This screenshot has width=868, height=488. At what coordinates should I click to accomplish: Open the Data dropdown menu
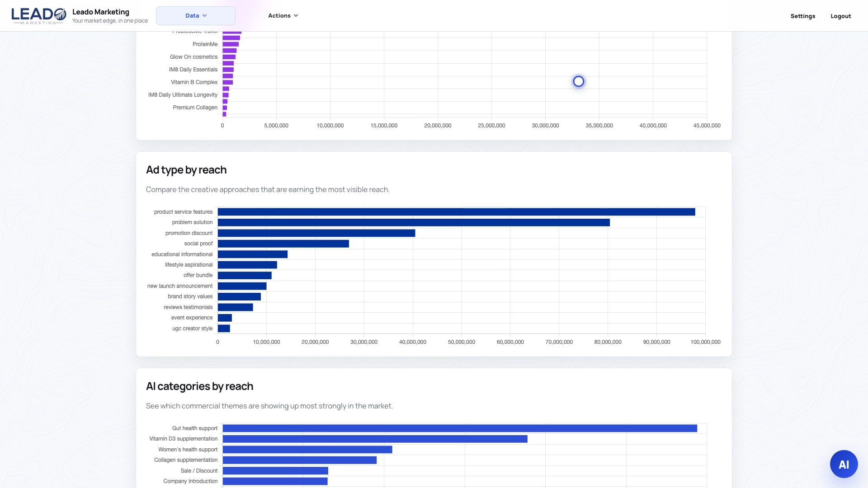click(x=196, y=16)
